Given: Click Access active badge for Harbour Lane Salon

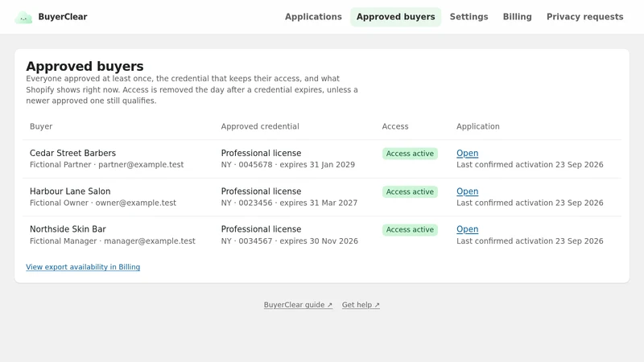Looking at the screenshot, I should tap(410, 191).
